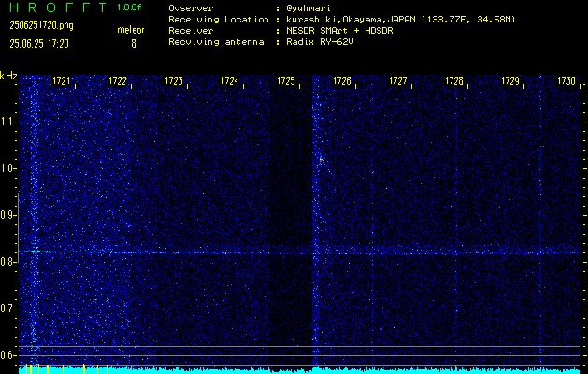
Task: Click the date stamp 25.06.25 17:20
Action: point(39,44)
